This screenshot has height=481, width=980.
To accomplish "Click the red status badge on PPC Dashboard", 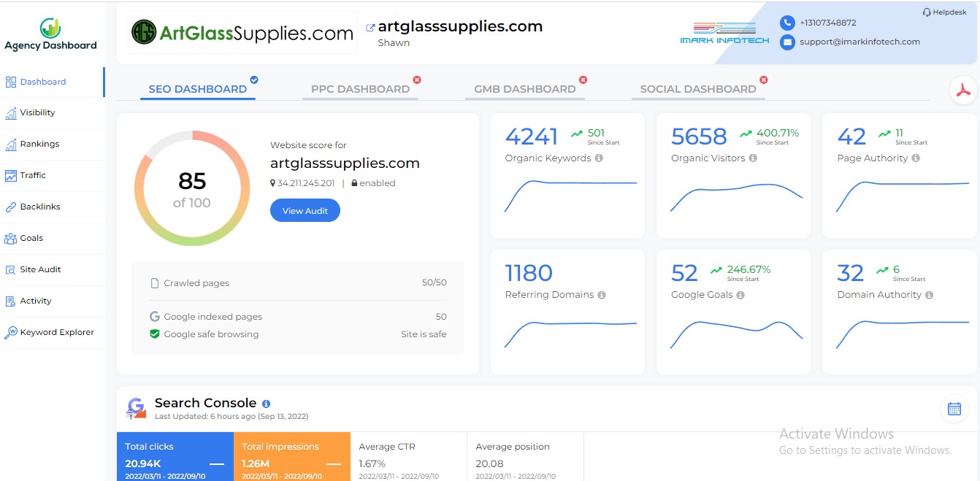I will pyautogui.click(x=418, y=80).
